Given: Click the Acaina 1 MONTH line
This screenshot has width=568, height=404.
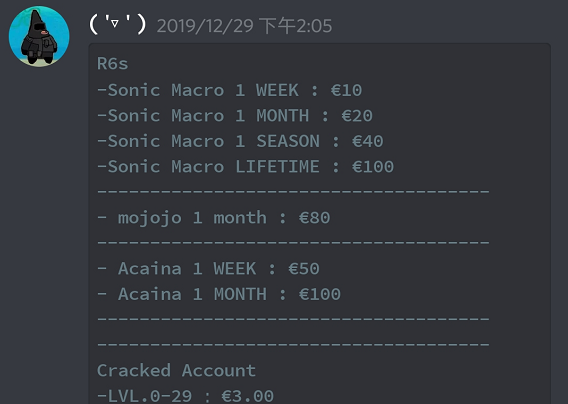Looking at the screenshot, I should [219, 294].
